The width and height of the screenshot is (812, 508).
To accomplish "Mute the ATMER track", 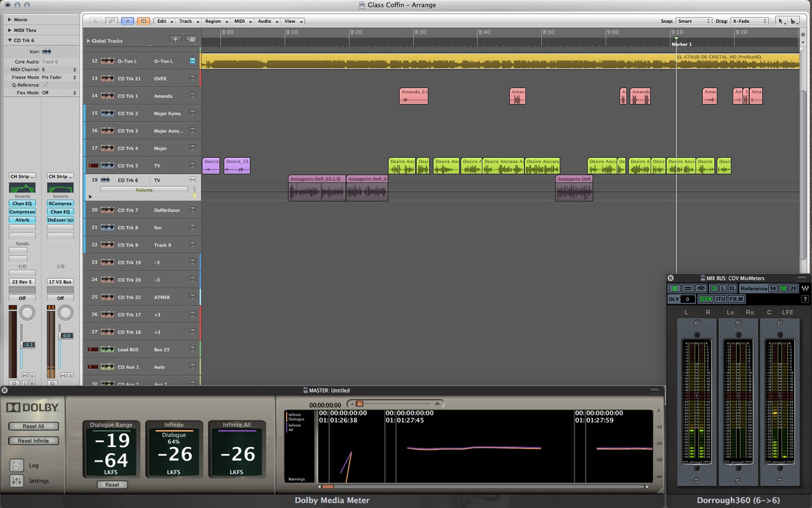I will (x=192, y=297).
